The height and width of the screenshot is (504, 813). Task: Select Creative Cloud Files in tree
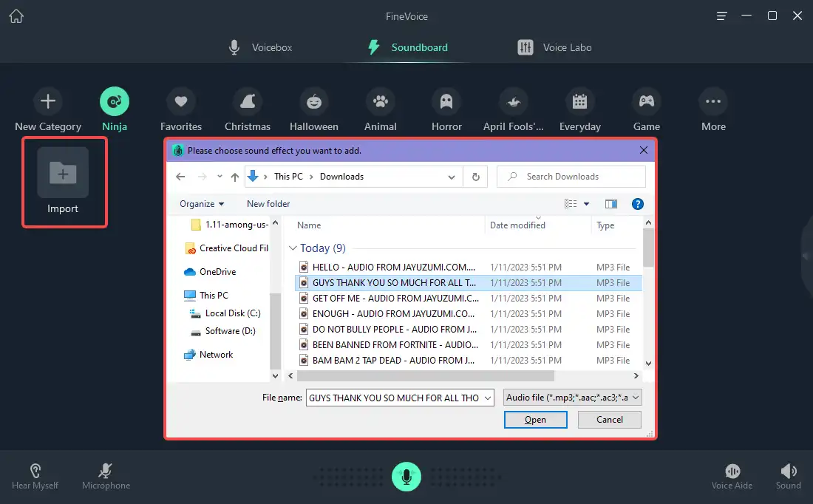pos(227,248)
